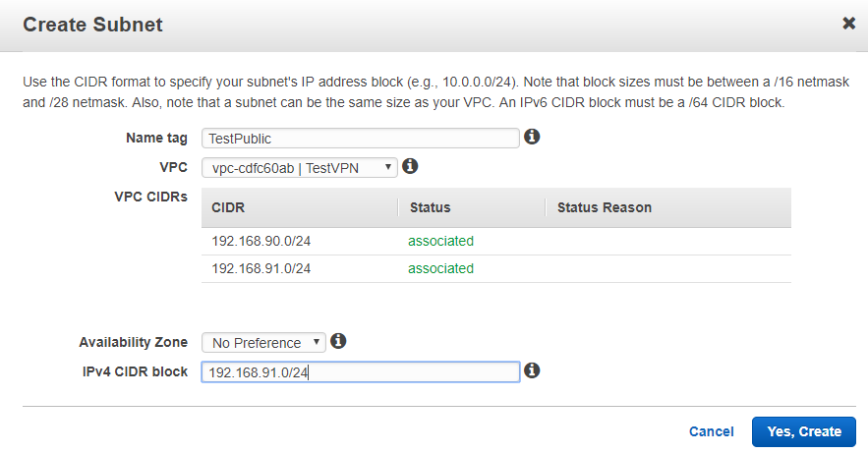Image resolution: width=868 pixels, height=454 pixels.
Task: Close the Create Subnet dialog
Action: point(848,24)
